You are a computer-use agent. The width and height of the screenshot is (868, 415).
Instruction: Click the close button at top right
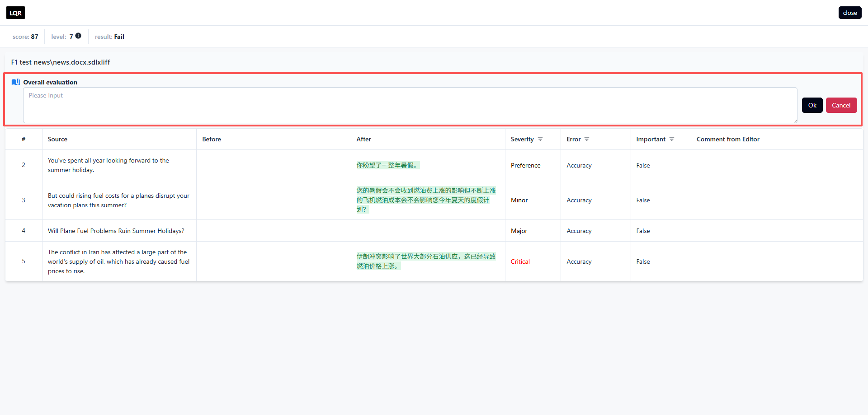(x=850, y=13)
